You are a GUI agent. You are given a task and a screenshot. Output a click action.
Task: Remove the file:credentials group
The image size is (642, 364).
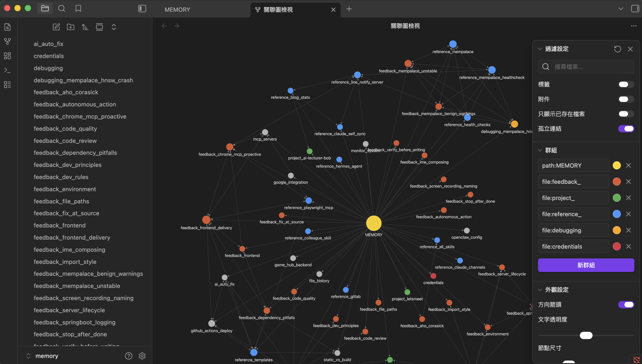(x=628, y=247)
